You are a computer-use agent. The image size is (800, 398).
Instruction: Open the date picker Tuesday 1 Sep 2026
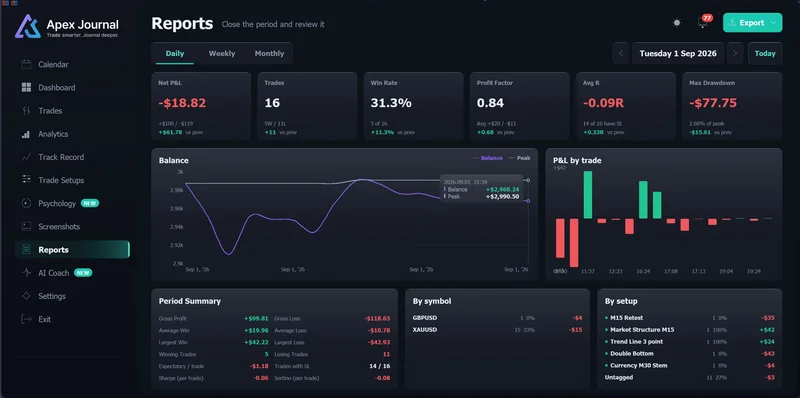(x=678, y=54)
